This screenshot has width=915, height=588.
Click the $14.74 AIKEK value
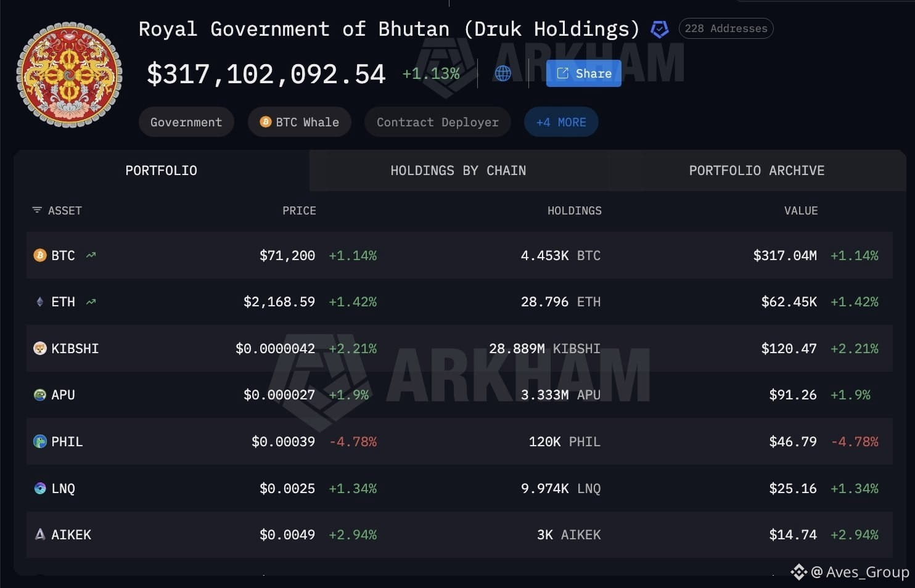[x=793, y=534]
